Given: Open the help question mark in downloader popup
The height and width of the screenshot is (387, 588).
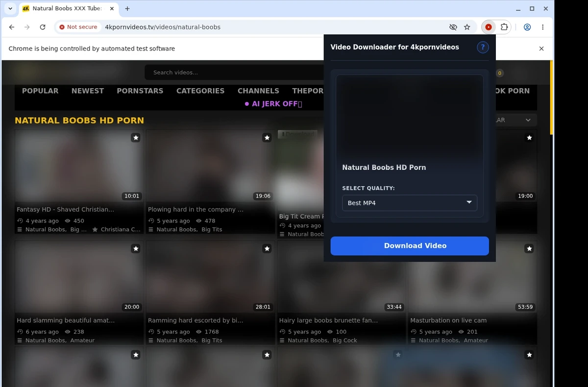Looking at the screenshot, I should click(x=483, y=47).
